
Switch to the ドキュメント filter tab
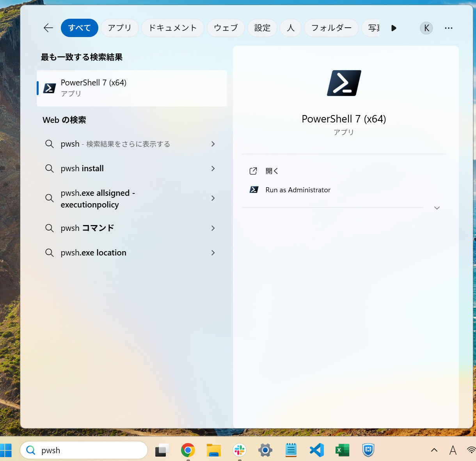pyautogui.click(x=173, y=28)
